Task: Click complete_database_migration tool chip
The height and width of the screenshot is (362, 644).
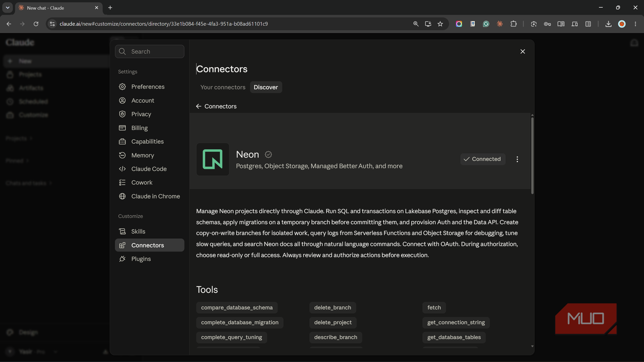Action: click(240, 323)
